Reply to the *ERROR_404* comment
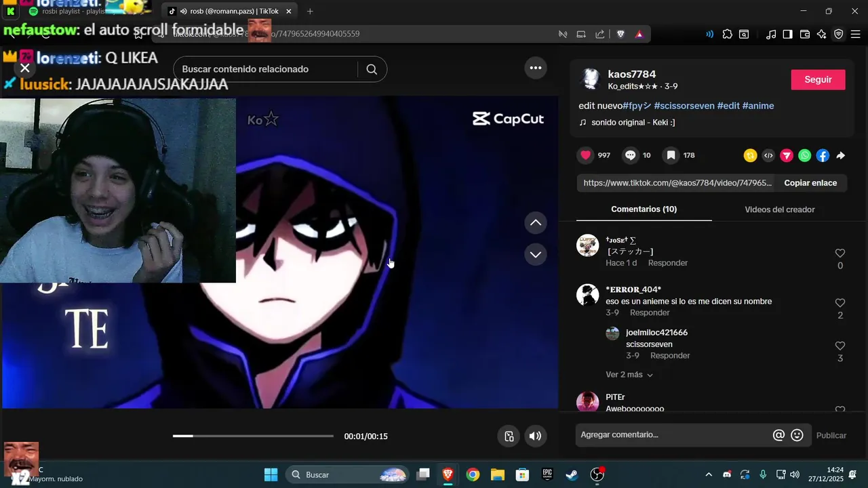 tap(650, 313)
